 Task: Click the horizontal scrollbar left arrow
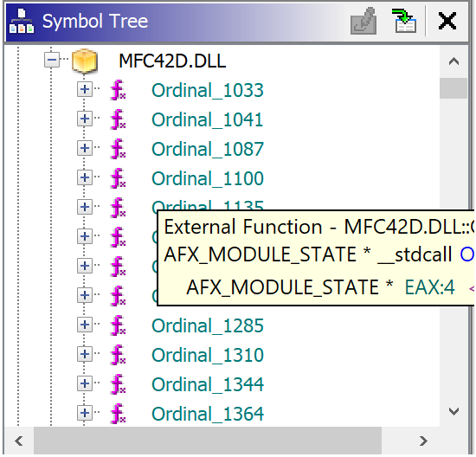point(19,441)
